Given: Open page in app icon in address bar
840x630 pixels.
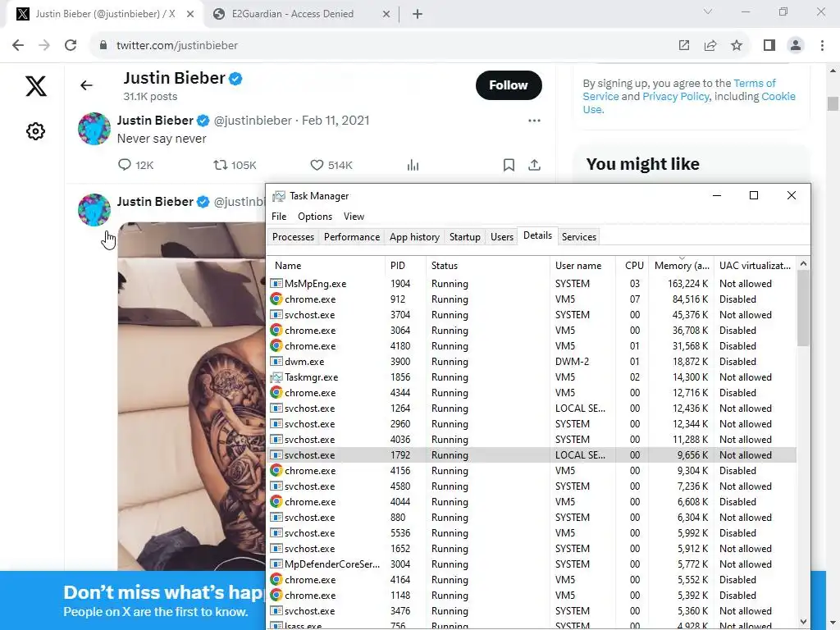Looking at the screenshot, I should [683, 46].
